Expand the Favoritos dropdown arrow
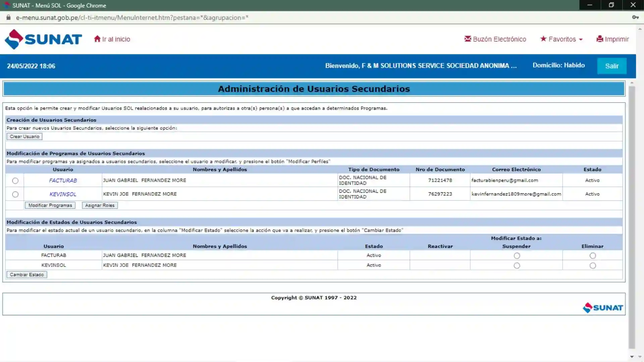Image resolution: width=644 pixels, height=362 pixels. tap(581, 40)
